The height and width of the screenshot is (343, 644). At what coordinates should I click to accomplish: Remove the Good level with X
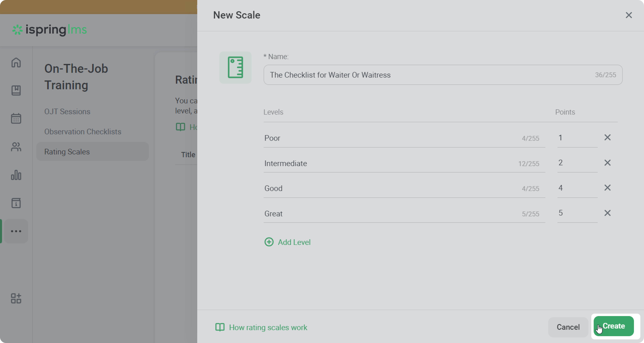(607, 188)
